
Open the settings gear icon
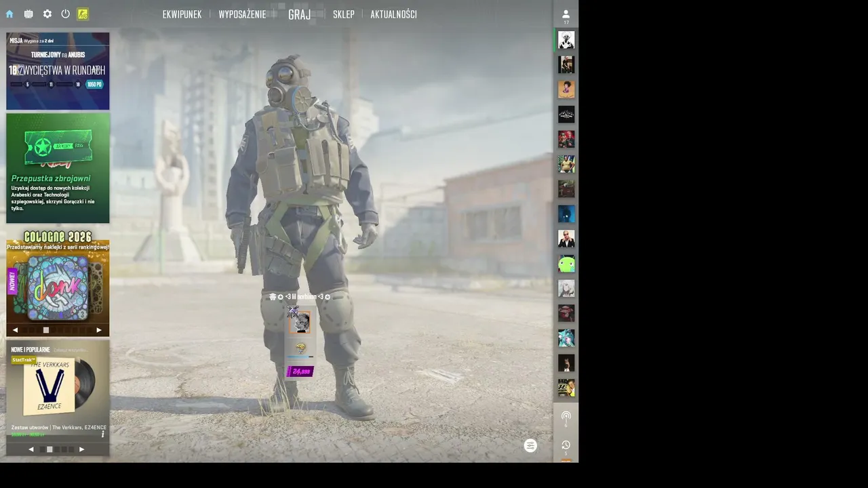(47, 14)
